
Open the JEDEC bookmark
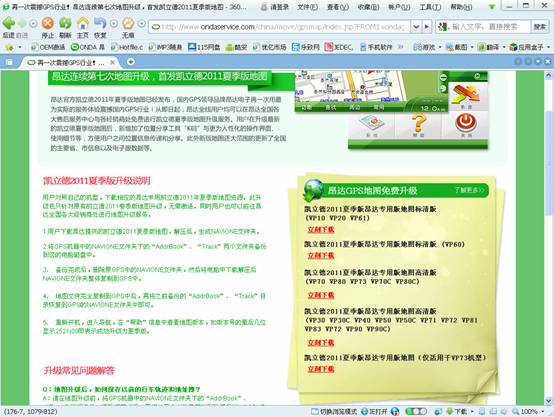(x=339, y=47)
